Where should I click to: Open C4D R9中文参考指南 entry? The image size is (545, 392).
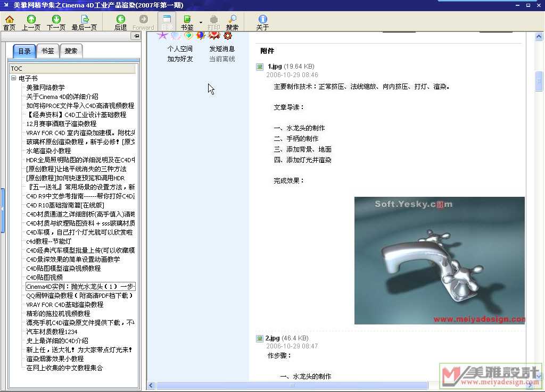[x=81, y=196]
